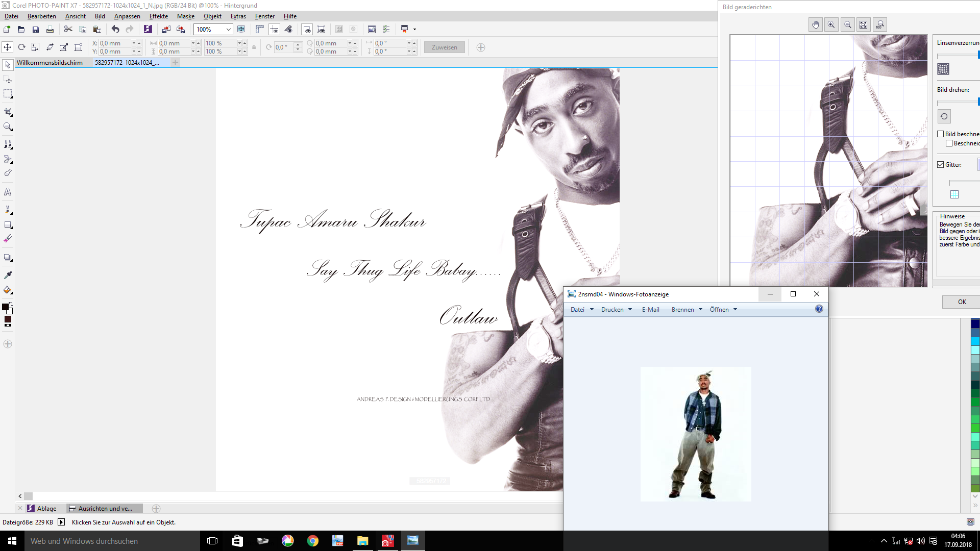Save the document via floppy icon

point(35,29)
